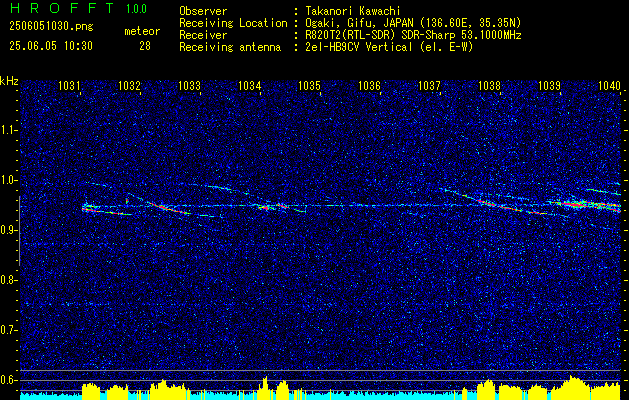Click frequency label 0.8

[x=8, y=280]
